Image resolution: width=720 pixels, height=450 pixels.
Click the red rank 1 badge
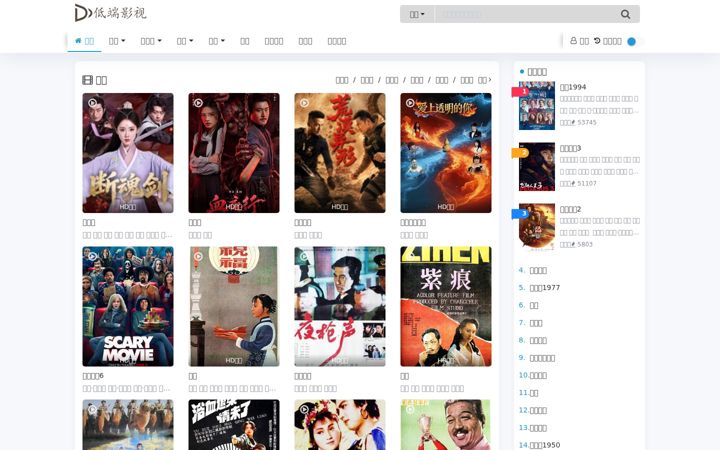(520, 92)
